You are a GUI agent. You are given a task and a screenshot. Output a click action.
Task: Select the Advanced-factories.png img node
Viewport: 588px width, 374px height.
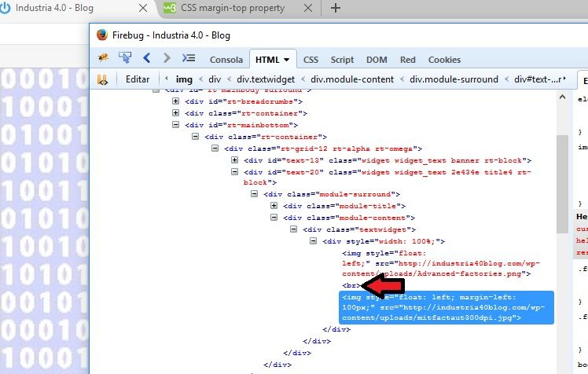click(x=441, y=263)
